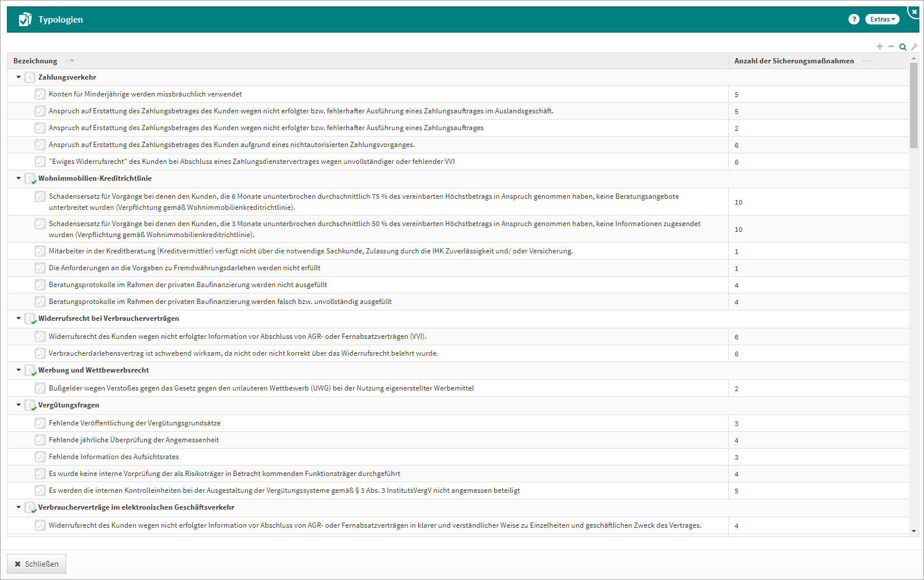This screenshot has height=580, width=924.
Task: Collapse Werbung und Wettbewerbsrecht group
Action: 19,370
